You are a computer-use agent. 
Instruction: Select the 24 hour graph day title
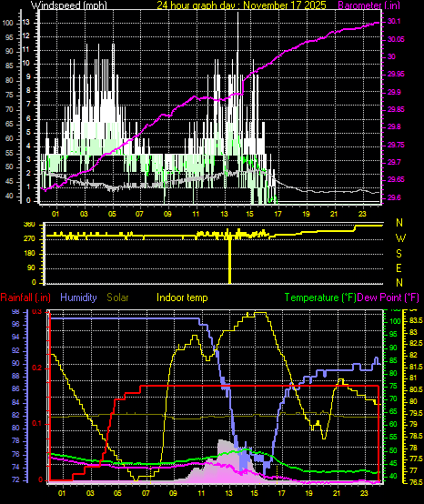pyautogui.click(x=241, y=5)
